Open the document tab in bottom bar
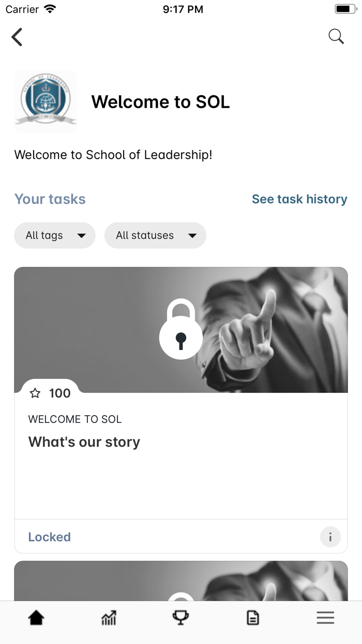Viewport: 362px width, 644px height. [253, 618]
